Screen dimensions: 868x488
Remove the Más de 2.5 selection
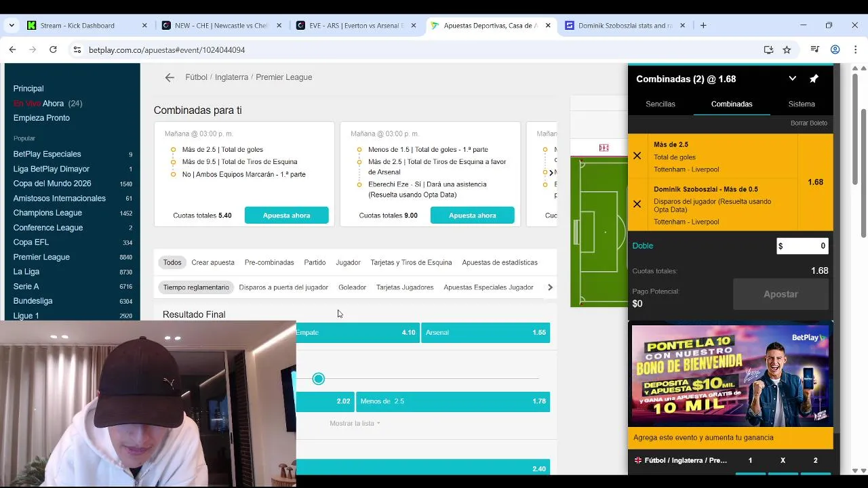click(x=637, y=156)
